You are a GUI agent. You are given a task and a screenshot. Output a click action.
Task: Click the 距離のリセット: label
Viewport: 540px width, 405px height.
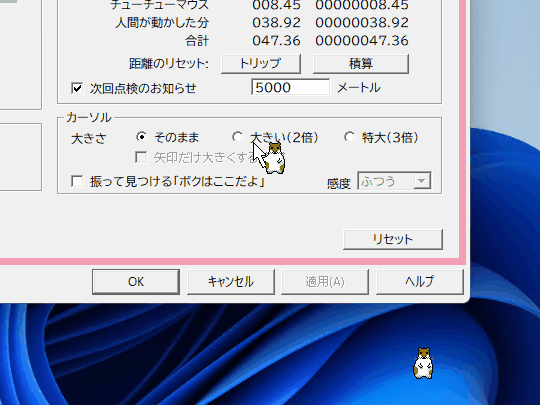tap(169, 63)
